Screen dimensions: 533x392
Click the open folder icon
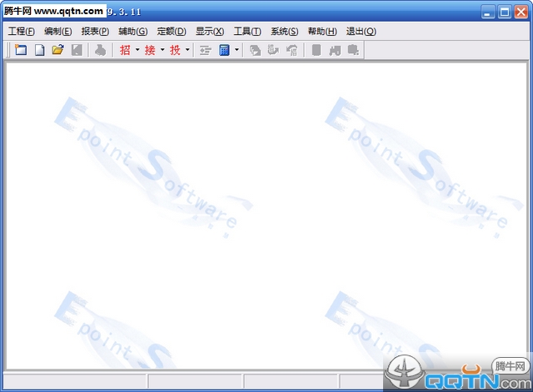pos(57,50)
